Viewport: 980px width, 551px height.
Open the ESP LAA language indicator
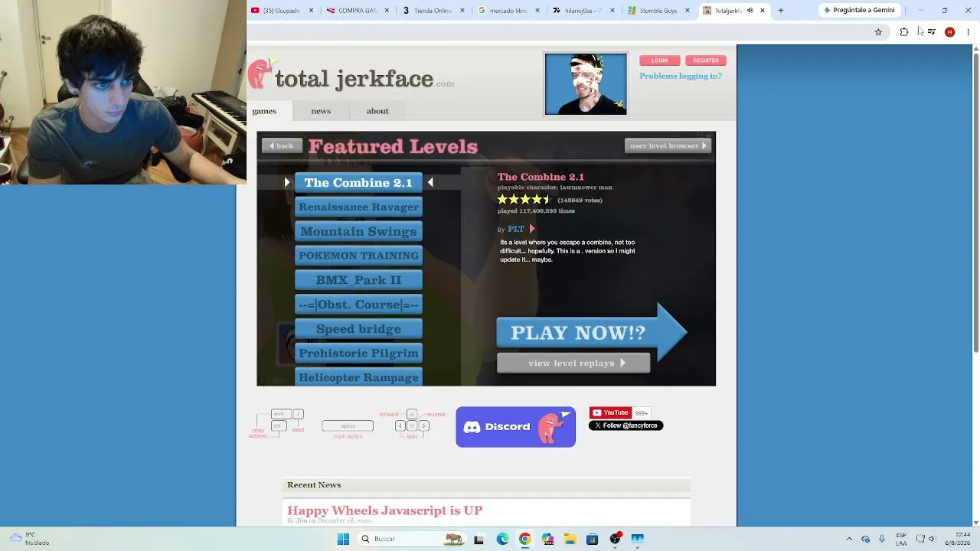tap(902, 539)
